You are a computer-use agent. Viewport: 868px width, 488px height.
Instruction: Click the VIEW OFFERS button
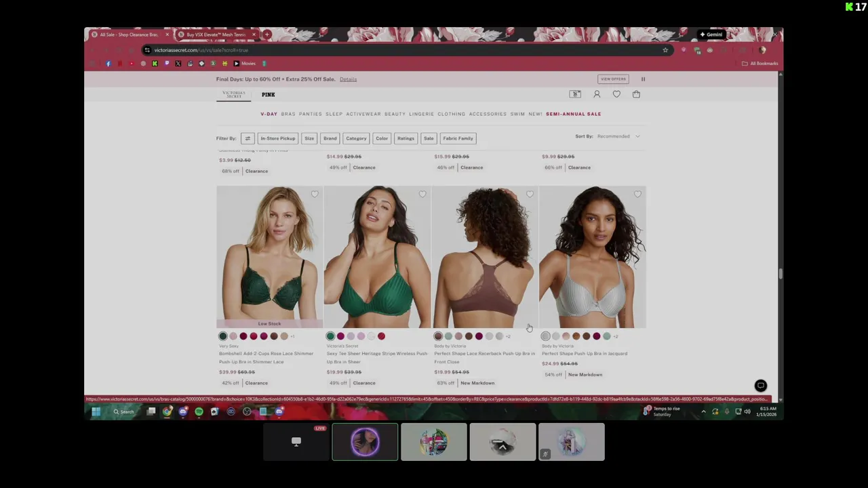tap(613, 79)
